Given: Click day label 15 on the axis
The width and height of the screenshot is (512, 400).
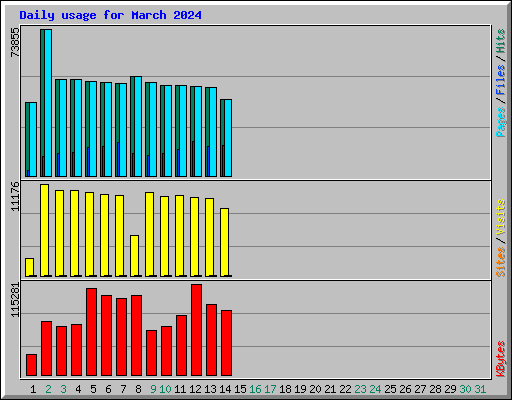Looking at the screenshot, I should pos(240,389).
